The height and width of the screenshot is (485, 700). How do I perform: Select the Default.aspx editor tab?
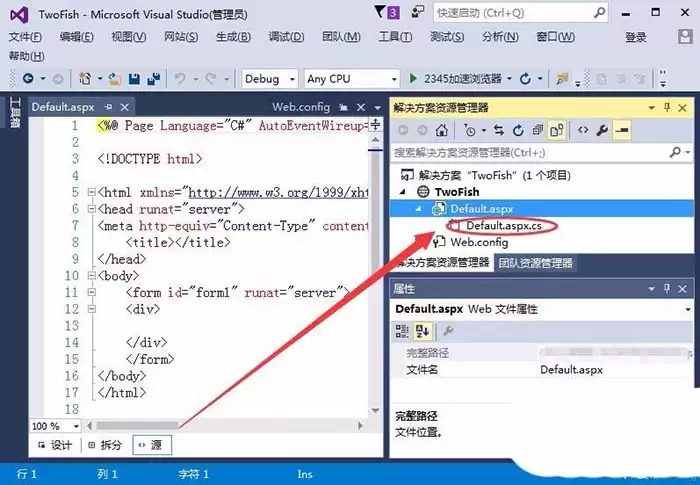(x=63, y=107)
